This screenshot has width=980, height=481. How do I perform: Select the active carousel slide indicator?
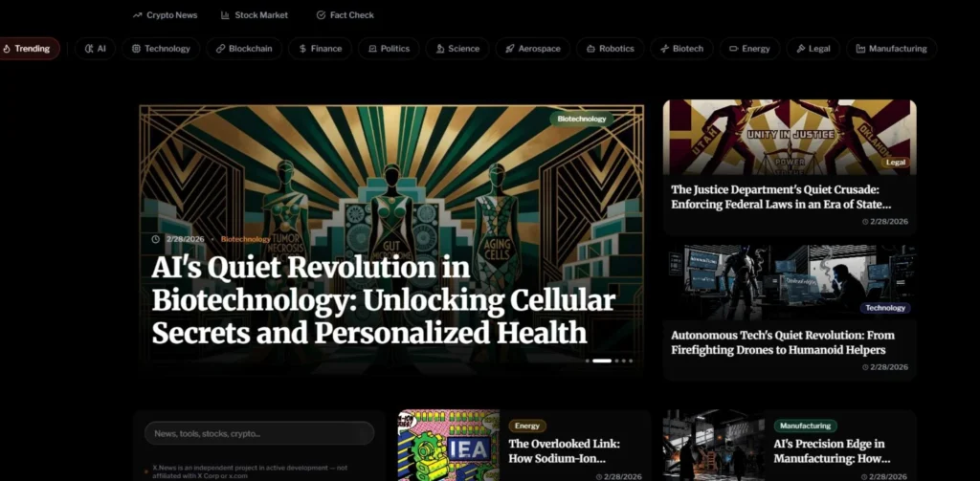coord(602,361)
